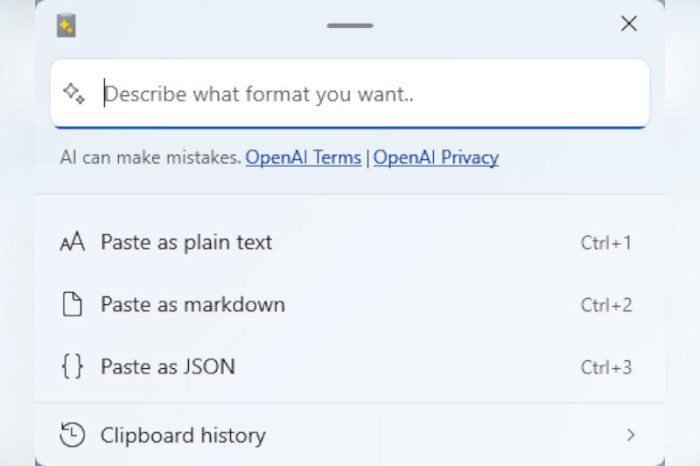
Task: Choose Paste as markdown option
Action: click(192, 305)
